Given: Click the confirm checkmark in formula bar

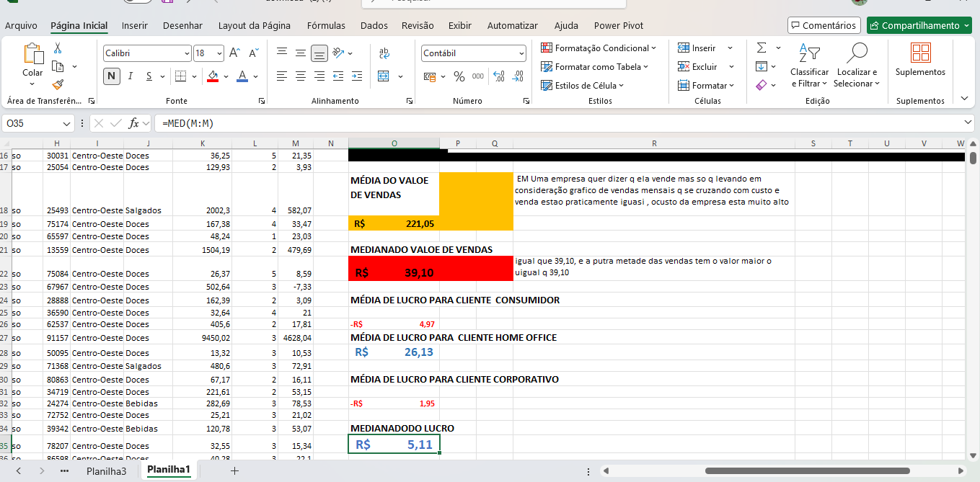Looking at the screenshot, I should pos(115,123).
